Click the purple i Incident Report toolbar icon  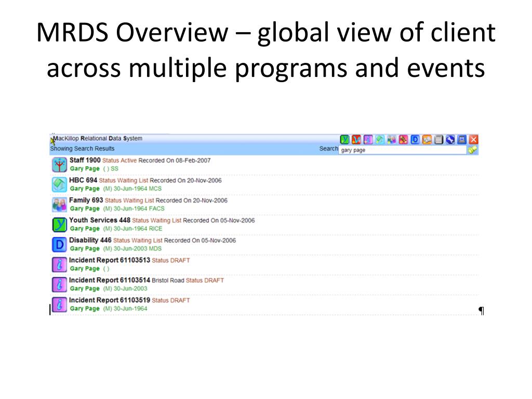click(x=368, y=139)
